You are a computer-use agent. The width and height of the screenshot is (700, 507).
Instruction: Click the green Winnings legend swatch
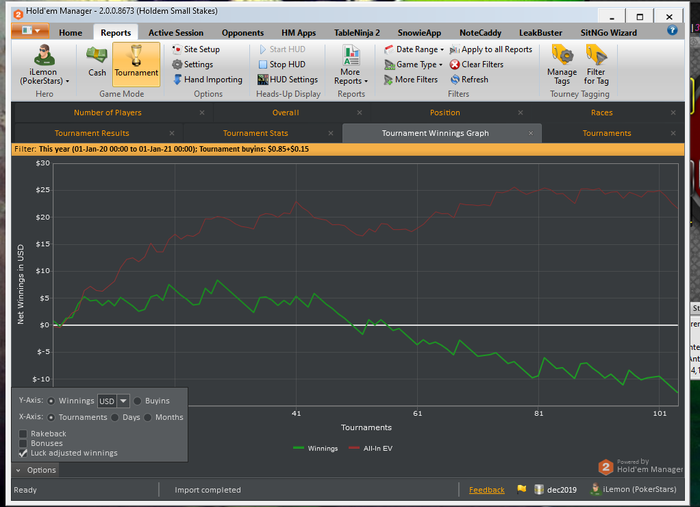[298, 448]
